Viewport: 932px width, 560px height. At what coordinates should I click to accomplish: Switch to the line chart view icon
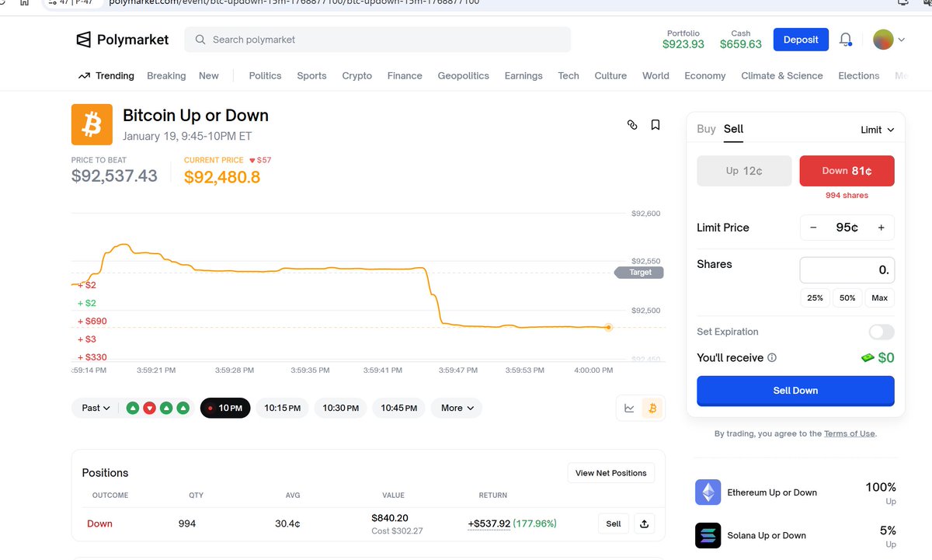click(x=629, y=408)
